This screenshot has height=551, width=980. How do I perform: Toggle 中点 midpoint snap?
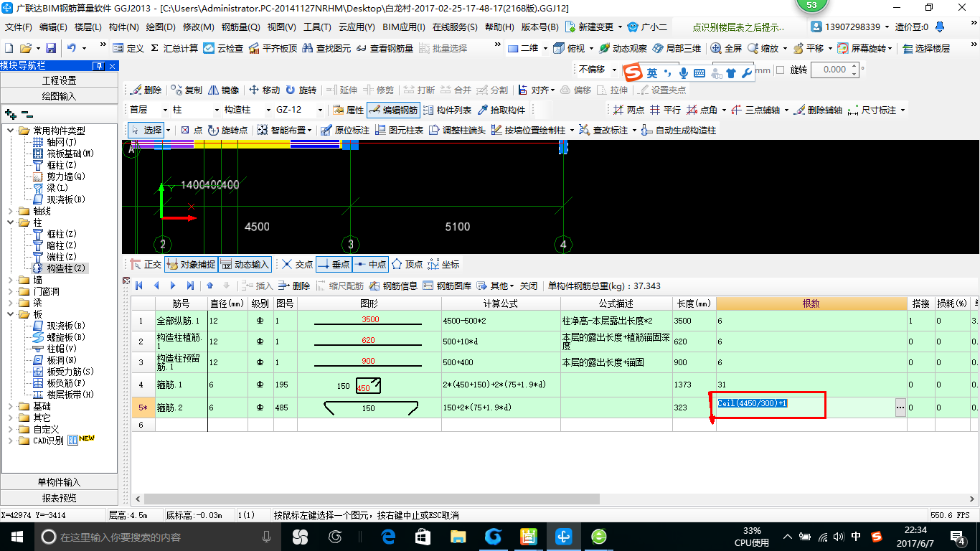coord(370,264)
